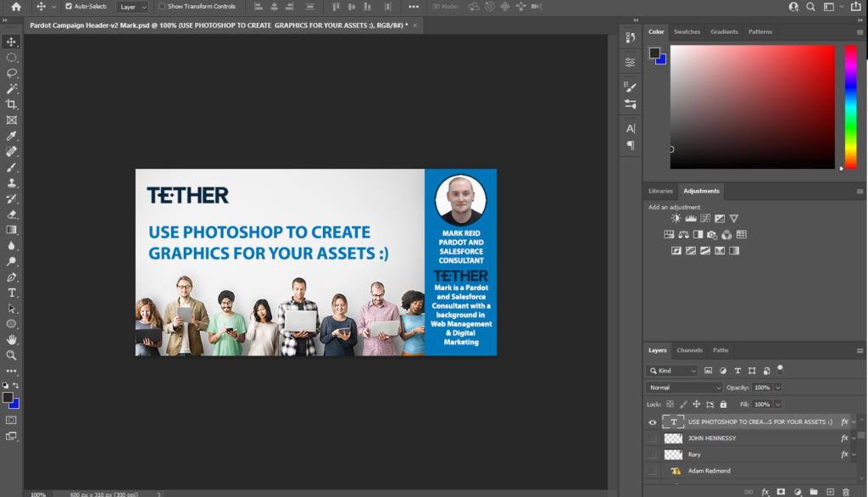
Task: Select the Clone Stamp tool
Action: click(11, 183)
